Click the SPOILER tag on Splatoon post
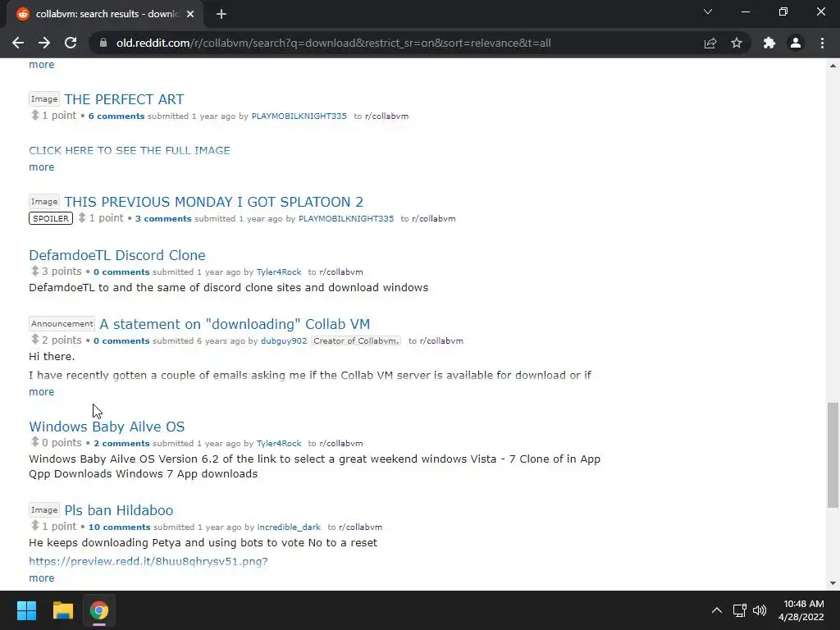Screen dimensions: 840x630 tap(50, 218)
